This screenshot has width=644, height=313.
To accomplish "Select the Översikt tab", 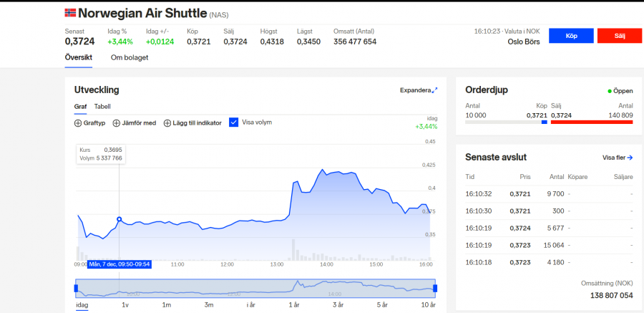I will point(78,57).
